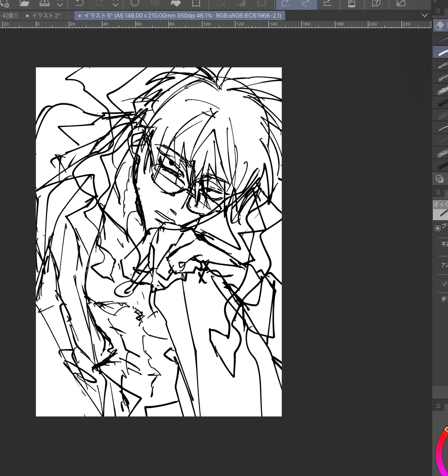The height and width of the screenshot is (476, 448).
Task: Open the help question-mark icon
Action: [x=376, y=3]
